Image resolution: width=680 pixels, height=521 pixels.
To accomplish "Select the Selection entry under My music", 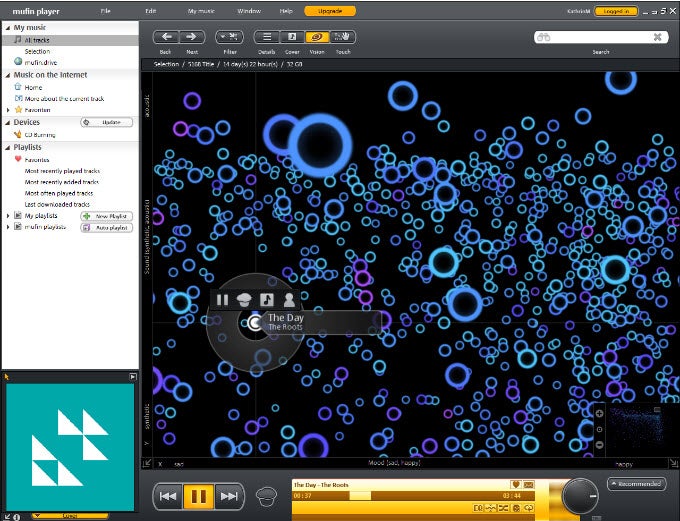I will (x=37, y=51).
